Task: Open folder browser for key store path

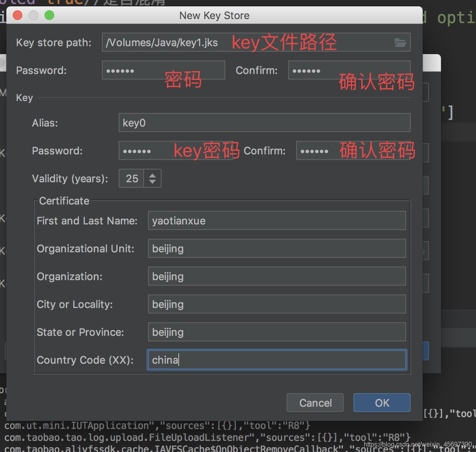Action: pyautogui.click(x=400, y=43)
